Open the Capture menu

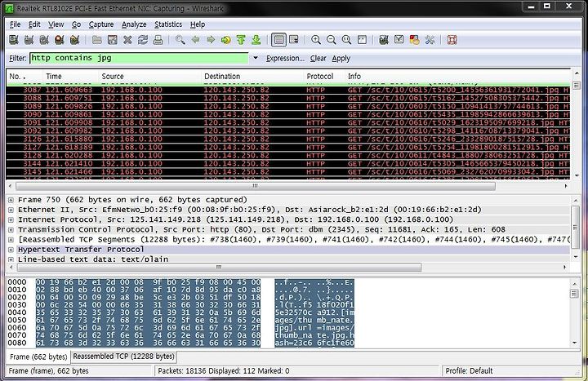coord(101,24)
